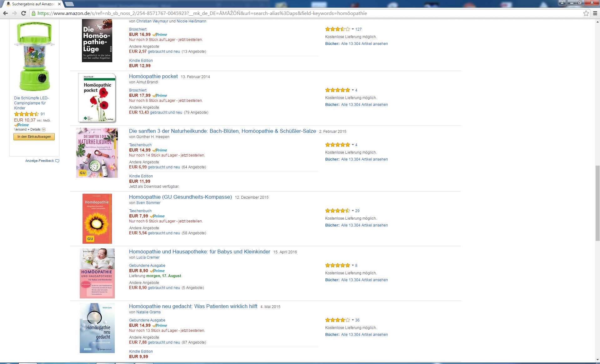Screen dimensions: 600x364
Task: Expand Versand + Details dropdown
Action: pos(43,129)
